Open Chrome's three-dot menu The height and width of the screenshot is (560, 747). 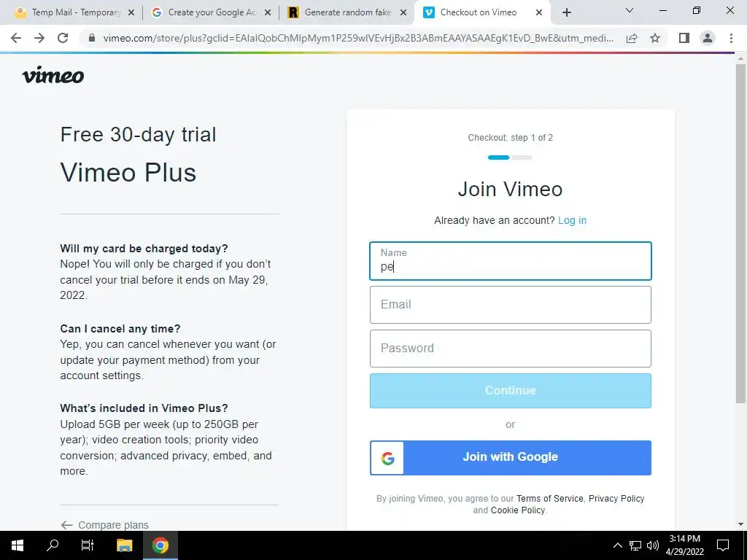(731, 38)
